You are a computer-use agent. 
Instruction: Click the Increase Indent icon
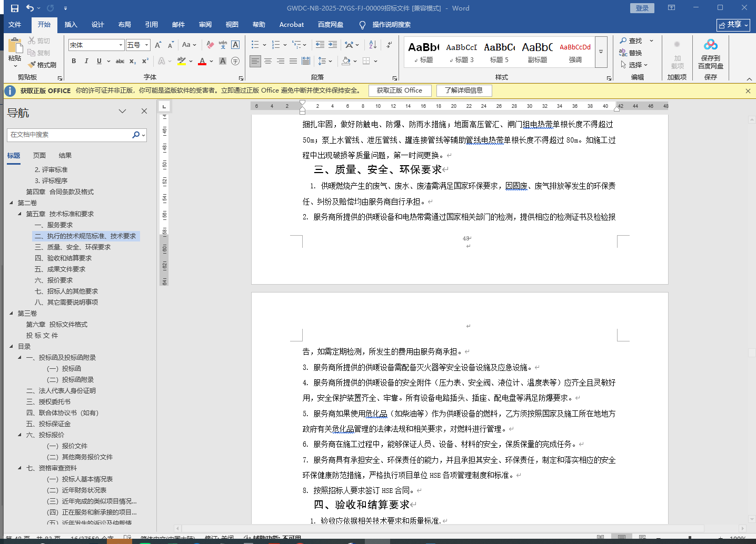point(333,45)
